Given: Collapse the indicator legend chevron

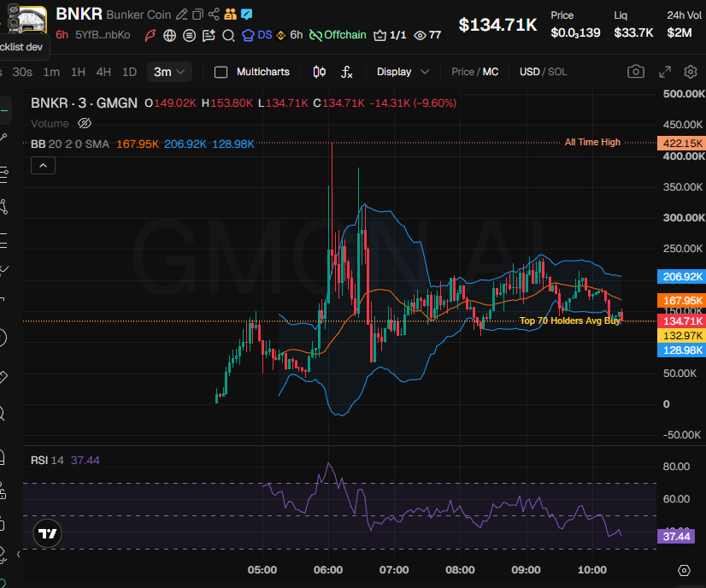Looking at the screenshot, I should tap(44, 166).
